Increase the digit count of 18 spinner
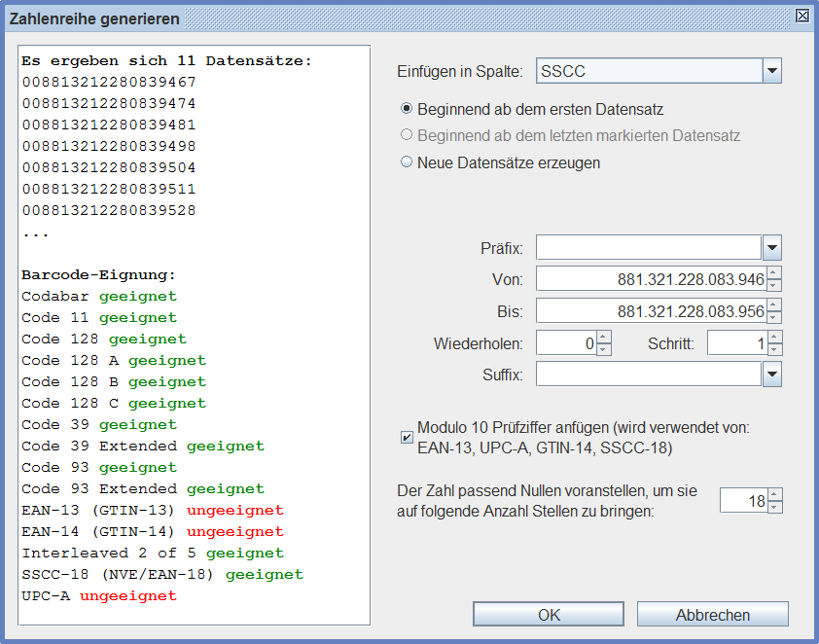 tap(774, 494)
